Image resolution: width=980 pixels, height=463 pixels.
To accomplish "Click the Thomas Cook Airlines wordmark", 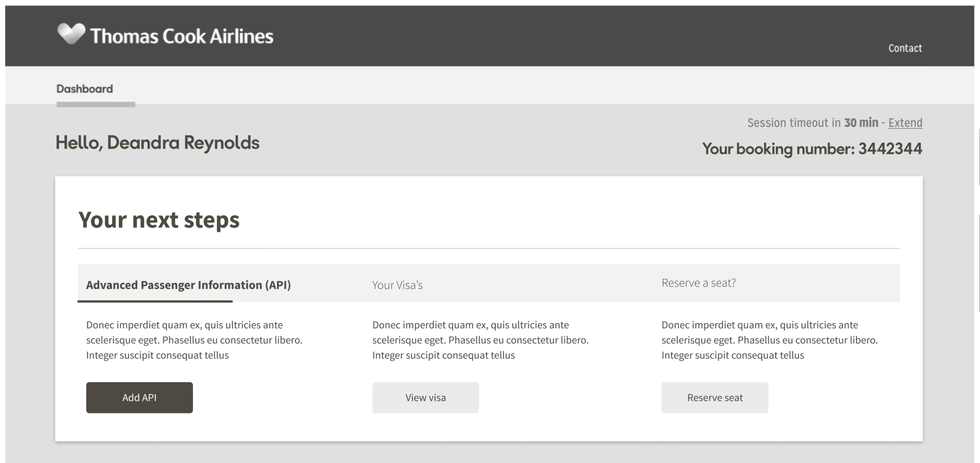I will [182, 36].
